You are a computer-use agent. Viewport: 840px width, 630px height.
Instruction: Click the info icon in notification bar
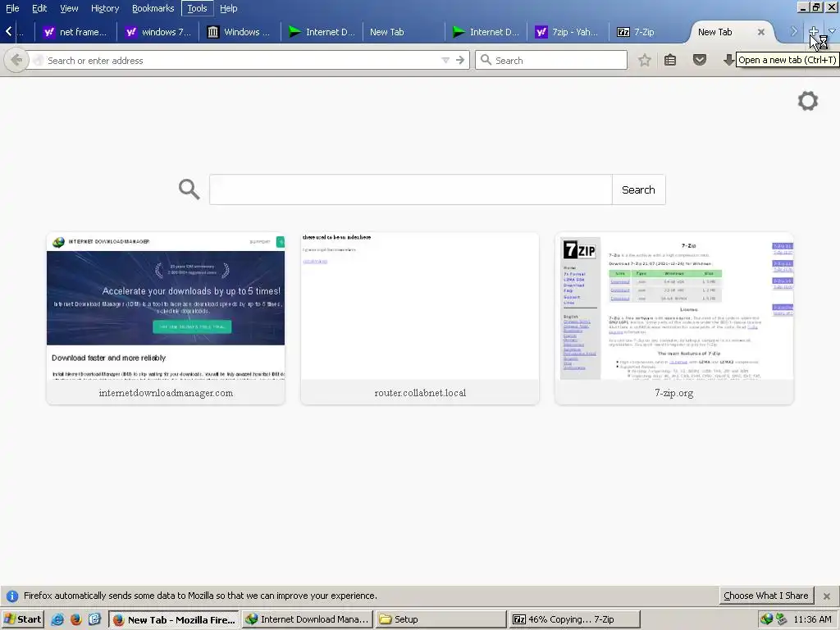click(12, 596)
